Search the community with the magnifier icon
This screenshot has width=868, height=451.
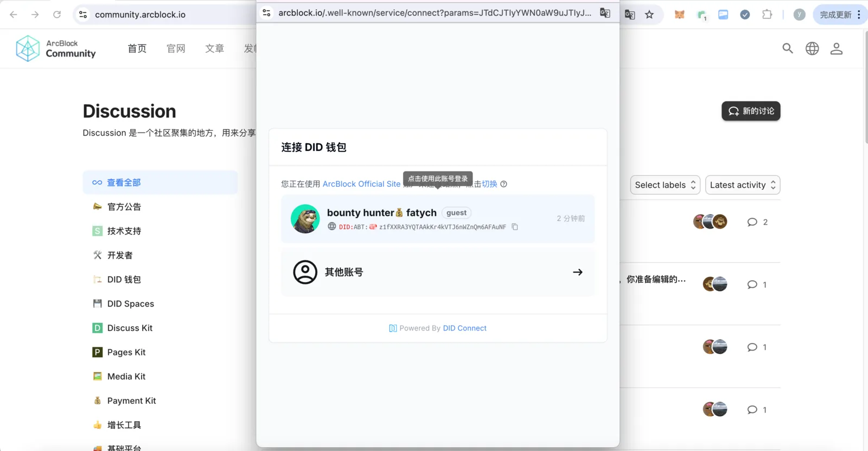pyautogui.click(x=788, y=48)
